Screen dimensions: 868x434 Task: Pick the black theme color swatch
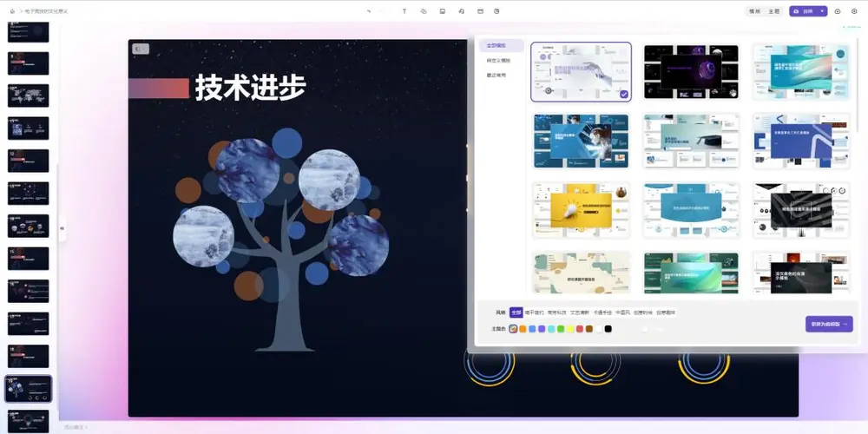(608, 329)
